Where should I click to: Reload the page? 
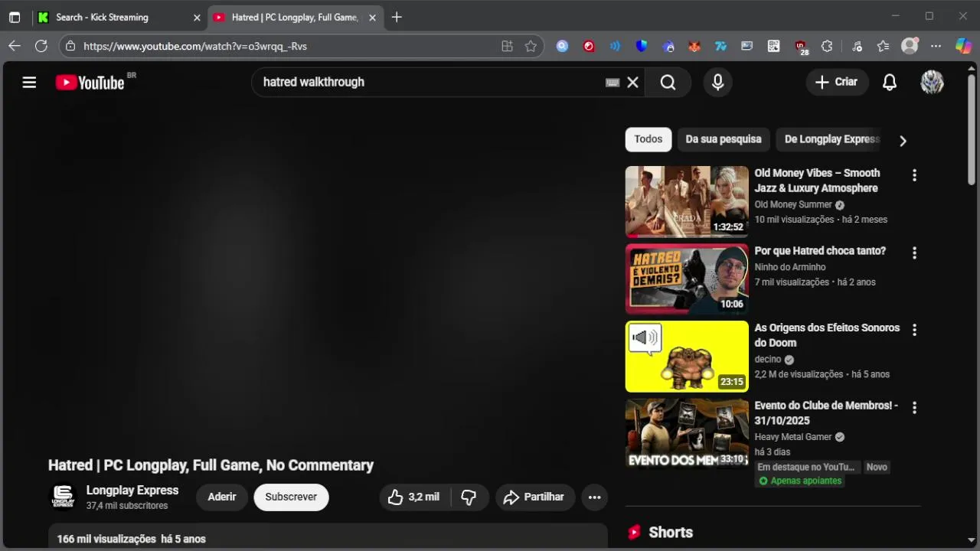41,46
